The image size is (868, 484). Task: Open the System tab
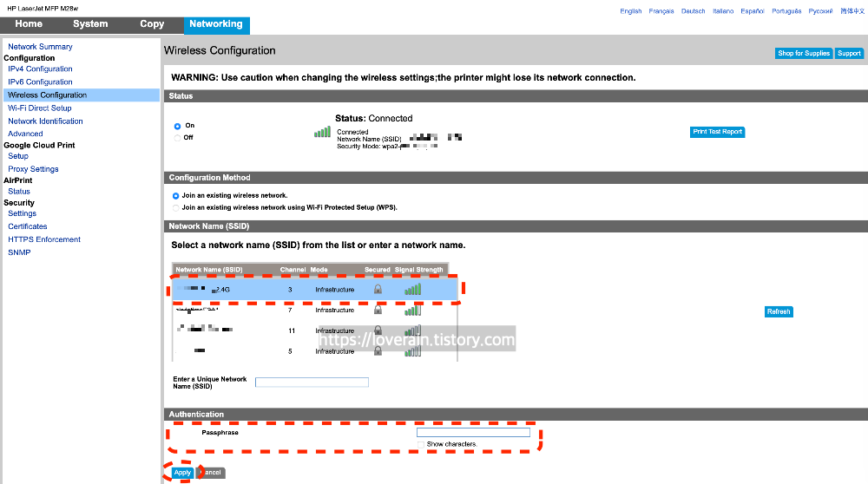(x=90, y=23)
